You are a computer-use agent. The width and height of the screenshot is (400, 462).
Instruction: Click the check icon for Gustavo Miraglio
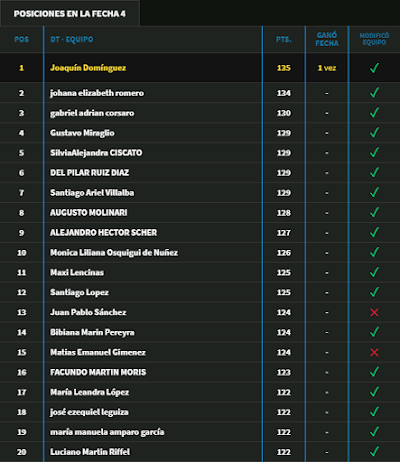coord(374,132)
